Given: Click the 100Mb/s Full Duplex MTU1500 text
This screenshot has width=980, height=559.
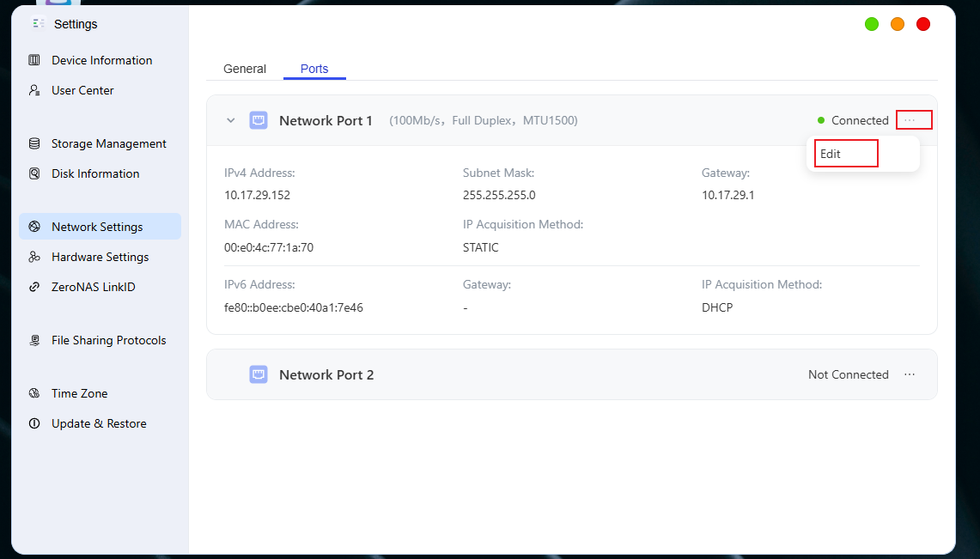Looking at the screenshot, I should pyautogui.click(x=483, y=120).
